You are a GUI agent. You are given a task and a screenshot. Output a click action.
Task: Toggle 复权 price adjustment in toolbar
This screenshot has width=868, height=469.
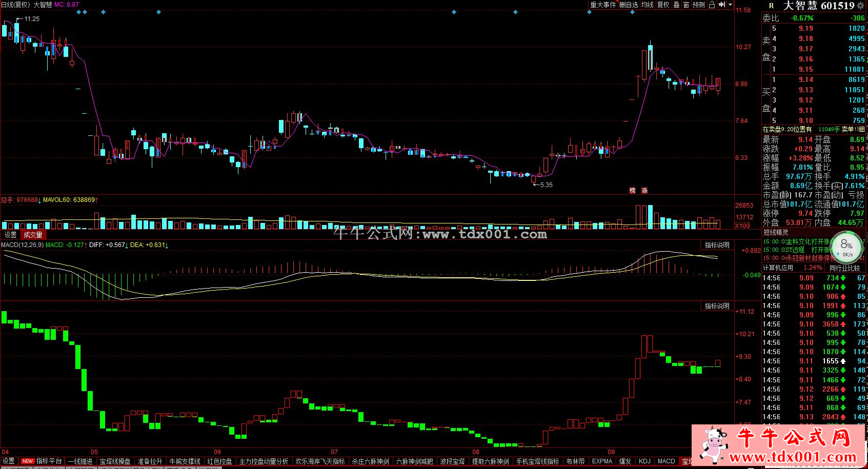(663, 5)
